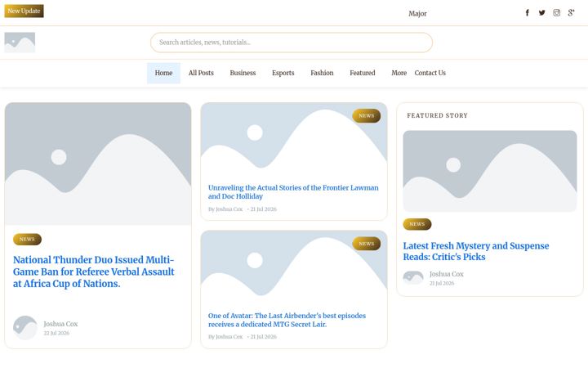The height and width of the screenshot is (368, 588).
Task: Click Joshua Cox author name in Featured Story
Action: click(446, 274)
